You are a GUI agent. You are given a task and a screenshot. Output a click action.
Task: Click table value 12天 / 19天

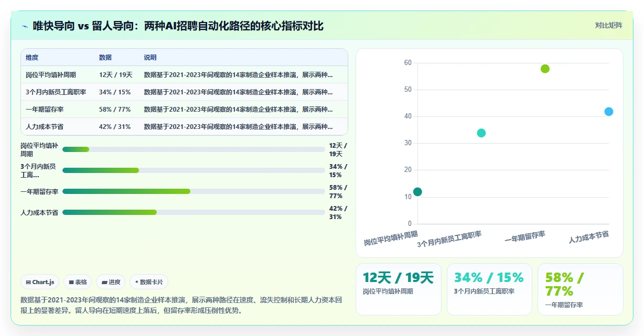pos(116,75)
